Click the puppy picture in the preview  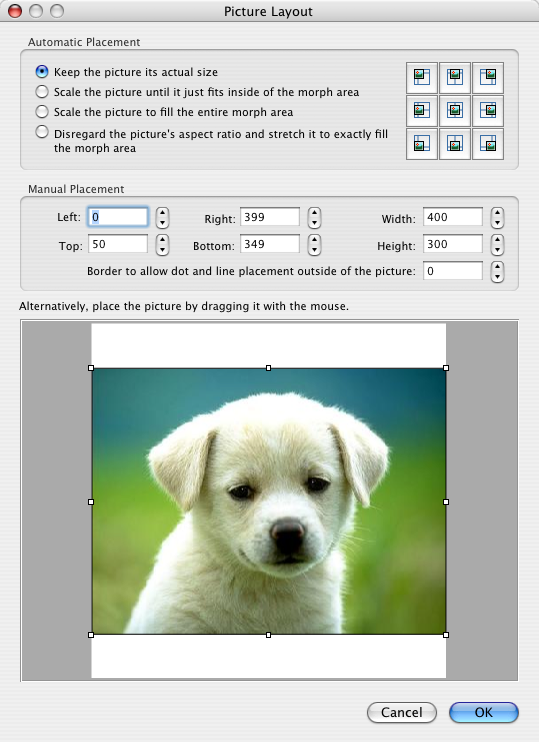click(268, 501)
